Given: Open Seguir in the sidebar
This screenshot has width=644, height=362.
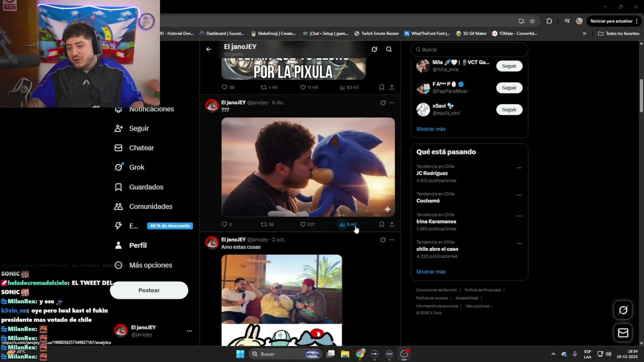Looking at the screenshot, I should [x=132, y=128].
